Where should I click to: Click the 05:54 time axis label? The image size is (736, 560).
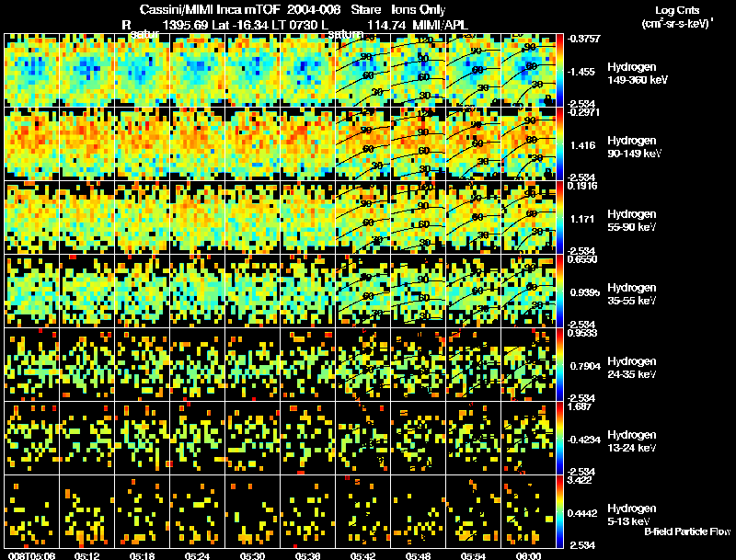pyautogui.click(x=473, y=555)
